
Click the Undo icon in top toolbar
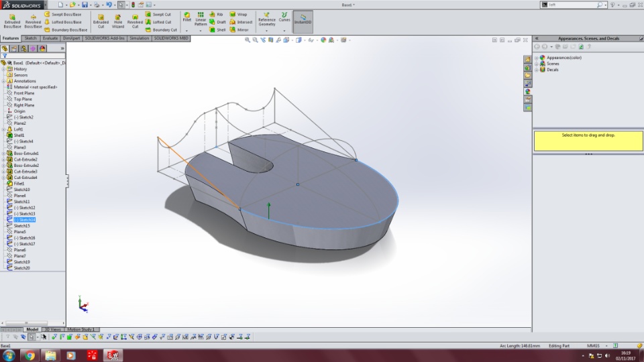coord(109,5)
